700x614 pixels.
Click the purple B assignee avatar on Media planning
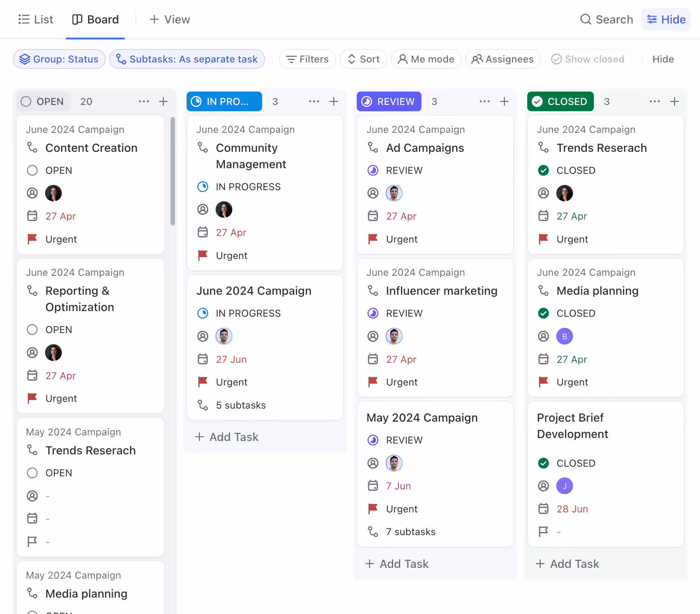pos(564,336)
